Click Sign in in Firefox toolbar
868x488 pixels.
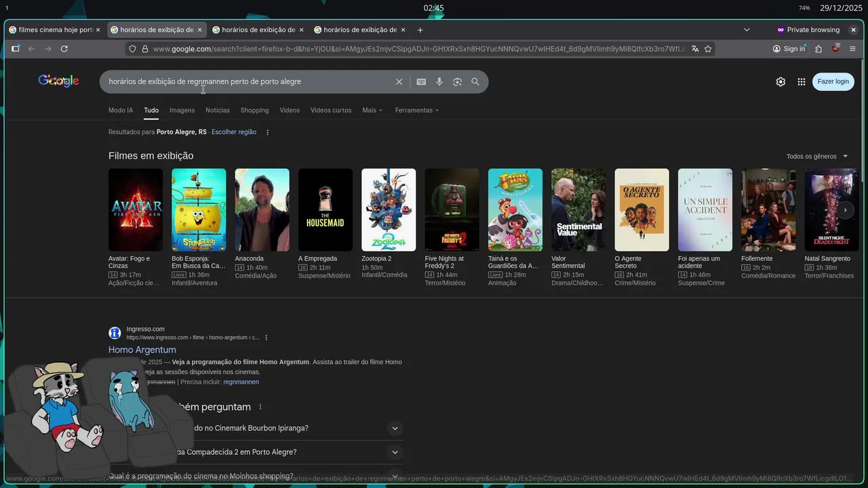(x=789, y=49)
